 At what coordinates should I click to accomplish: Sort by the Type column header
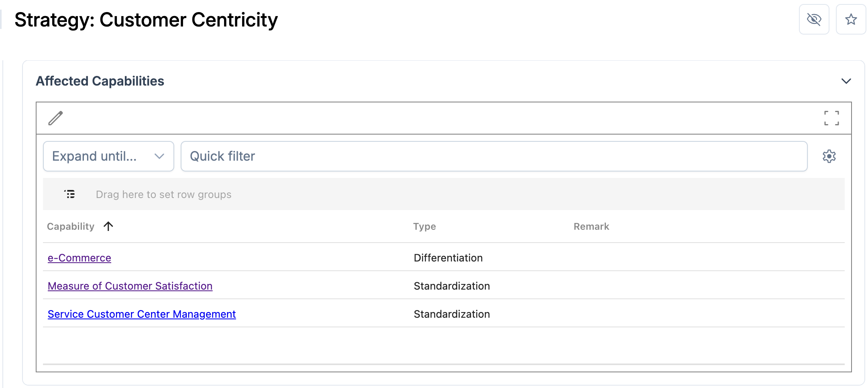click(424, 227)
